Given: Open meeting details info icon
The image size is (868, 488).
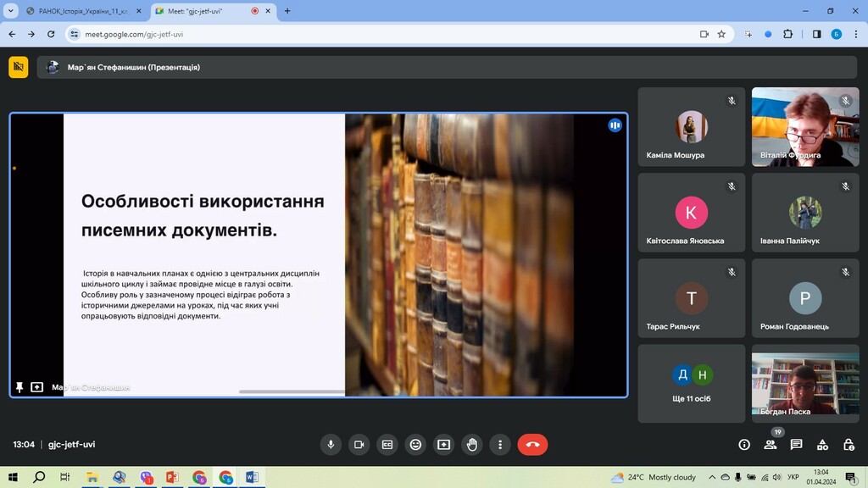Looking at the screenshot, I should tap(744, 445).
